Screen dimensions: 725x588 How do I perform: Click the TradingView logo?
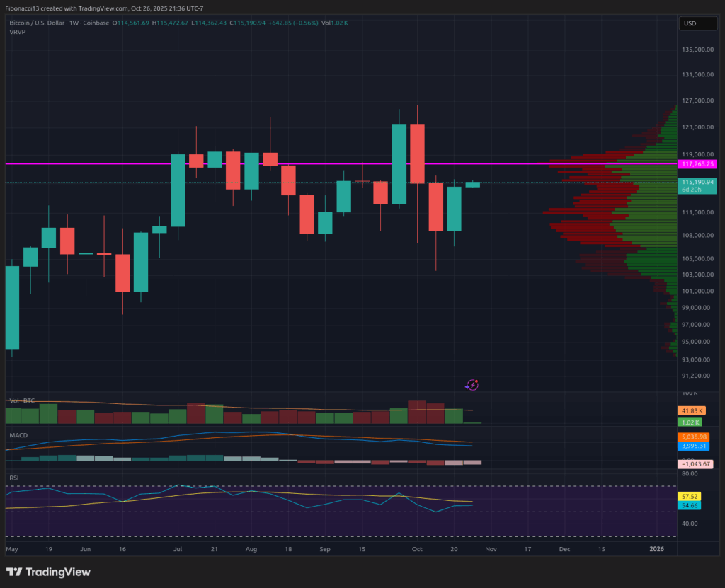click(x=47, y=572)
